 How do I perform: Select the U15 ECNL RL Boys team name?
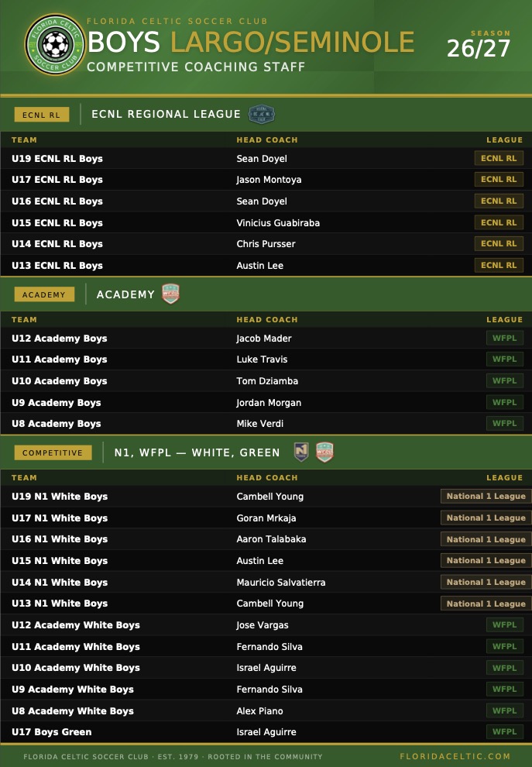pos(57,222)
